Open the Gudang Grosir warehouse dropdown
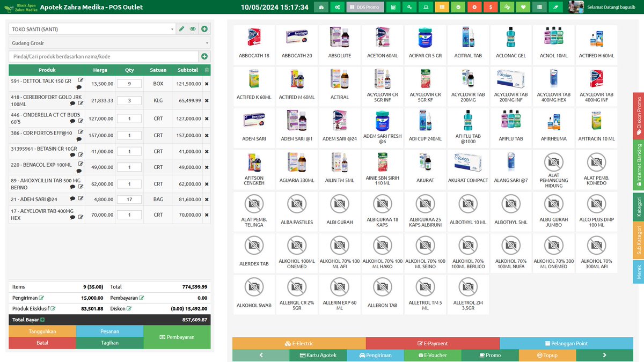This screenshot has width=644, height=362. (109, 43)
